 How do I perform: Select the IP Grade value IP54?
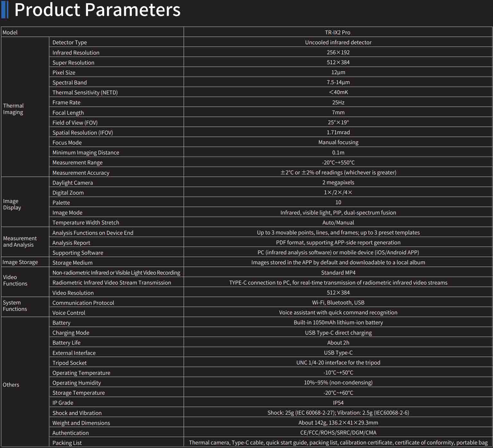338,403
